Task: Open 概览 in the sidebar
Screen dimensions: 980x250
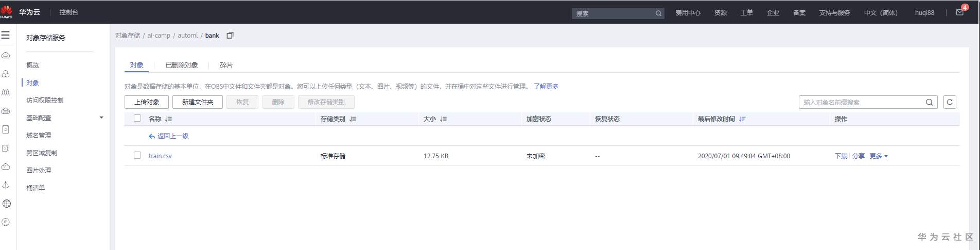Action: [32, 65]
